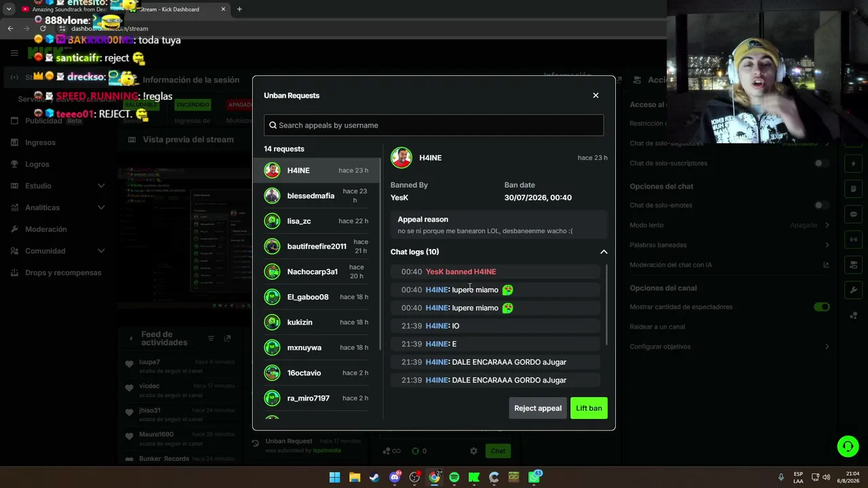
Task: Click the Analíticas chart icon
Action: click(x=14, y=207)
